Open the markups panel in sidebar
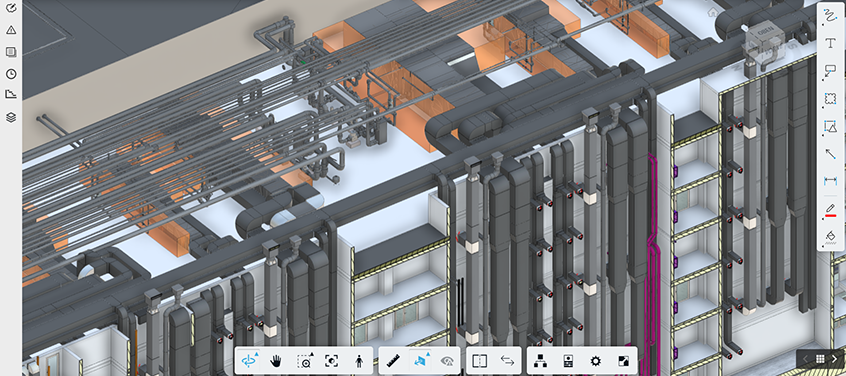Viewport: 846px width, 376px height. (11, 8)
